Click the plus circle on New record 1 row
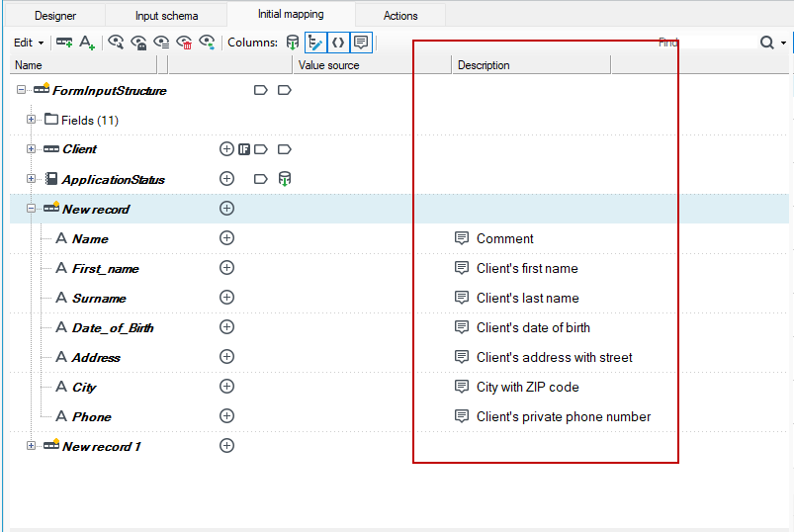Image resolution: width=794 pixels, height=532 pixels. pos(226,445)
